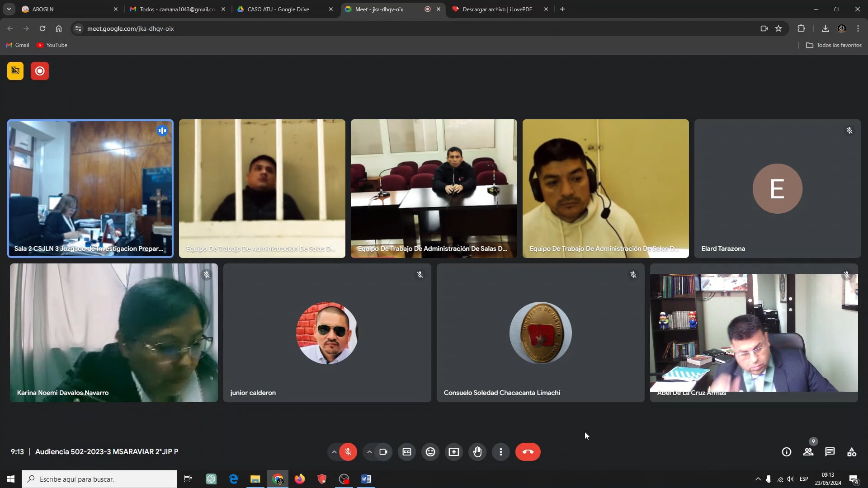Switch to the CASO ATU Google Drive tab
This screenshot has height=488, width=868.
tap(278, 9)
